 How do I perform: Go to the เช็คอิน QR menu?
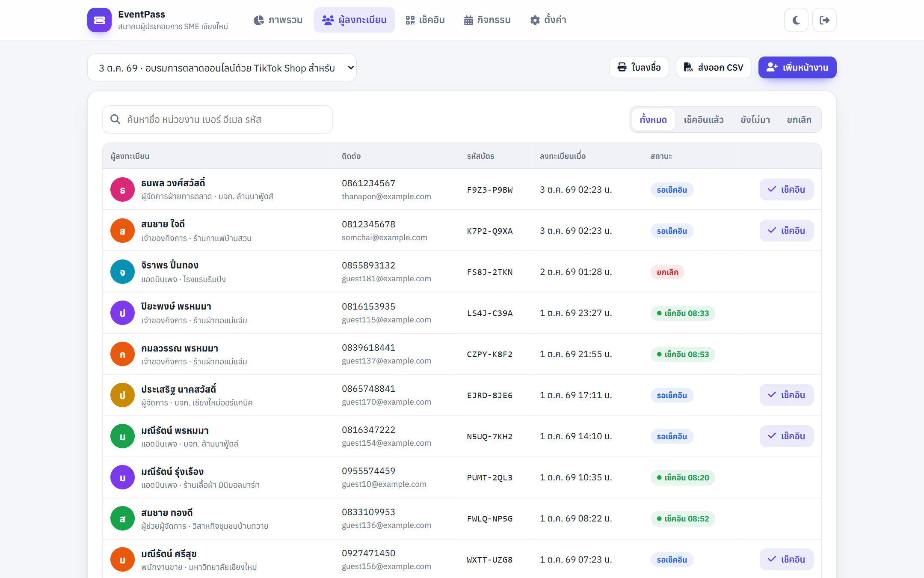[x=425, y=20]
